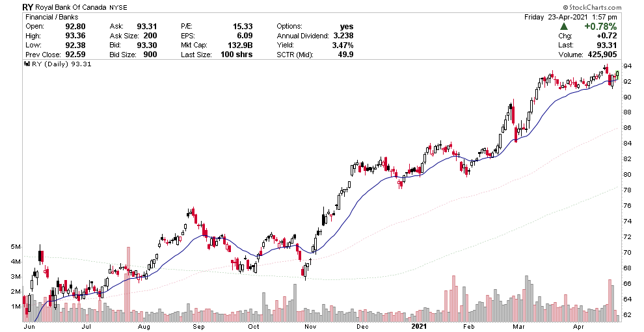
Task: Click the Apr month label on time axis
Action: (579, 327)
